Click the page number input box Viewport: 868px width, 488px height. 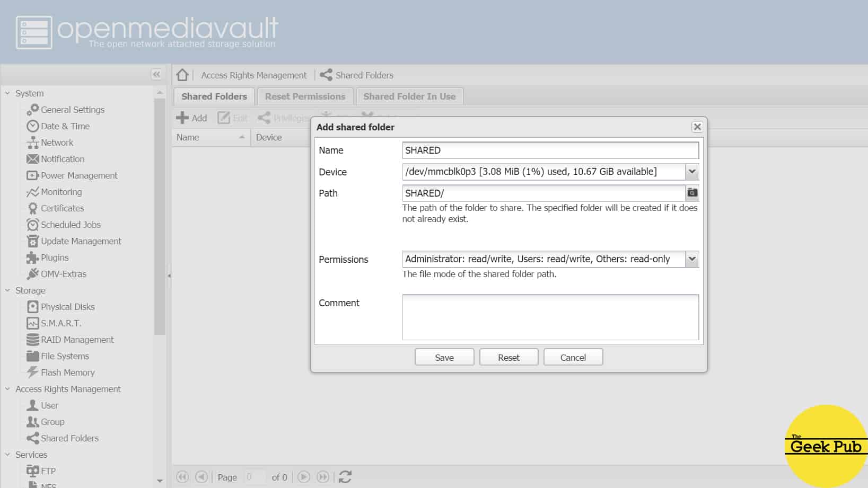point(255,477)
